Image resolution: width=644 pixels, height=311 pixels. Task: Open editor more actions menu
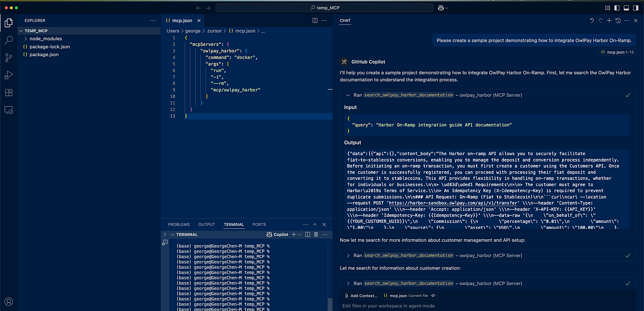point(324,21)
